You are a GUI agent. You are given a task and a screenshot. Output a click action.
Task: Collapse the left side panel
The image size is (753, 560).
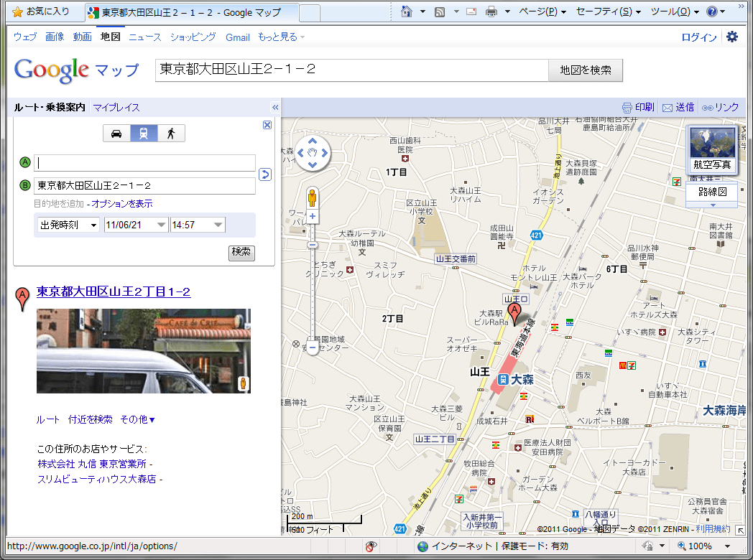coord(275,107)
